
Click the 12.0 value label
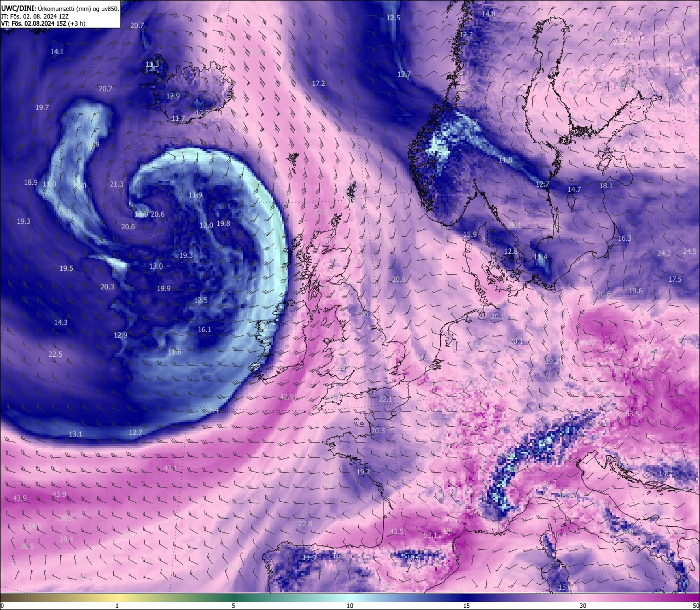(x=206, y=225)
